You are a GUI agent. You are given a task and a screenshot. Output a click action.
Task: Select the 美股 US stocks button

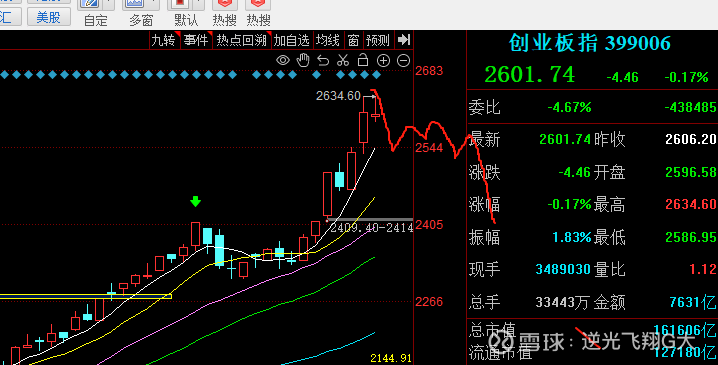click(x=49, y=17)
